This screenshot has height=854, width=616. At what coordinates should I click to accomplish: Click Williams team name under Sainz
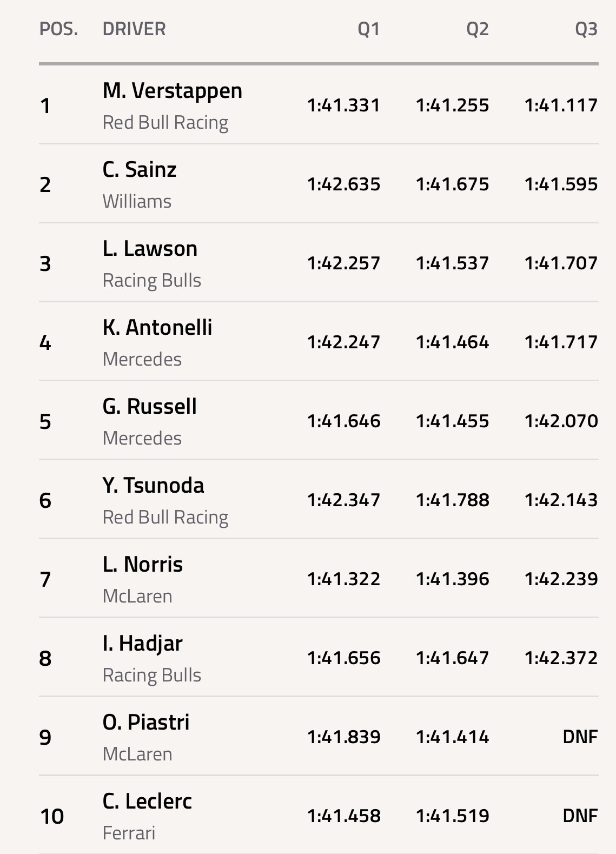point(137,202)
